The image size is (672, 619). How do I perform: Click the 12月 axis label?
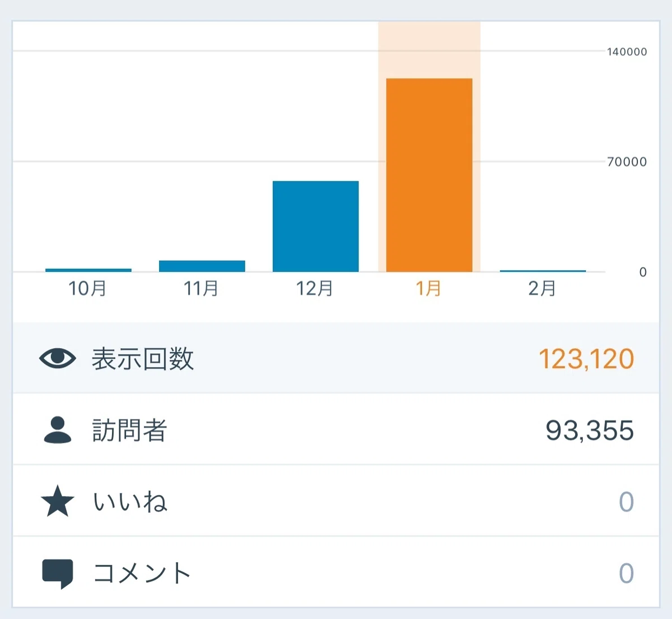(315, 288)
